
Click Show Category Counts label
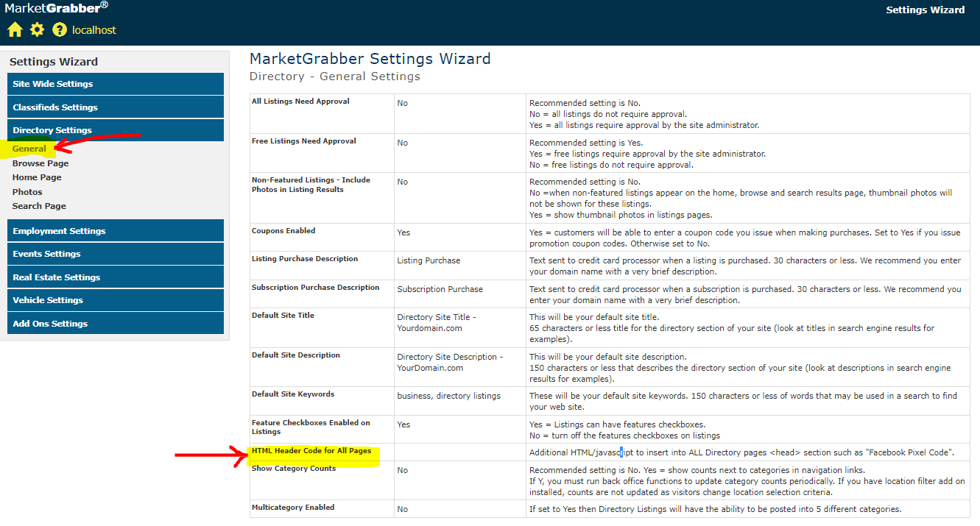pos(294,468)
